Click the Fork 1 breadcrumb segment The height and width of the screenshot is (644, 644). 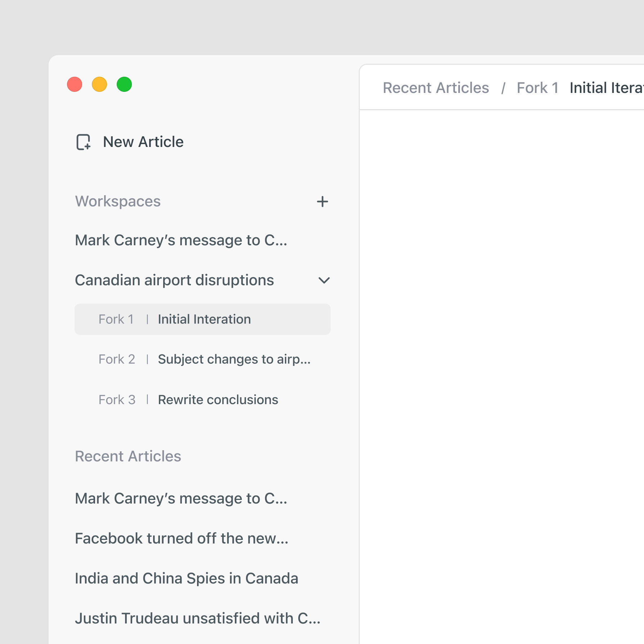[537, 88]
